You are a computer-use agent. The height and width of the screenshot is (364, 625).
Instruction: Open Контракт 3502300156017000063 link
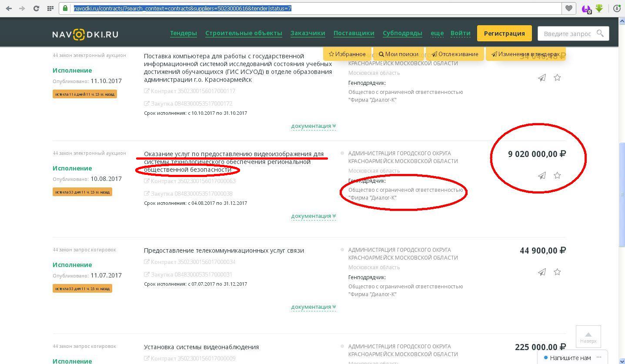[190, 181]
